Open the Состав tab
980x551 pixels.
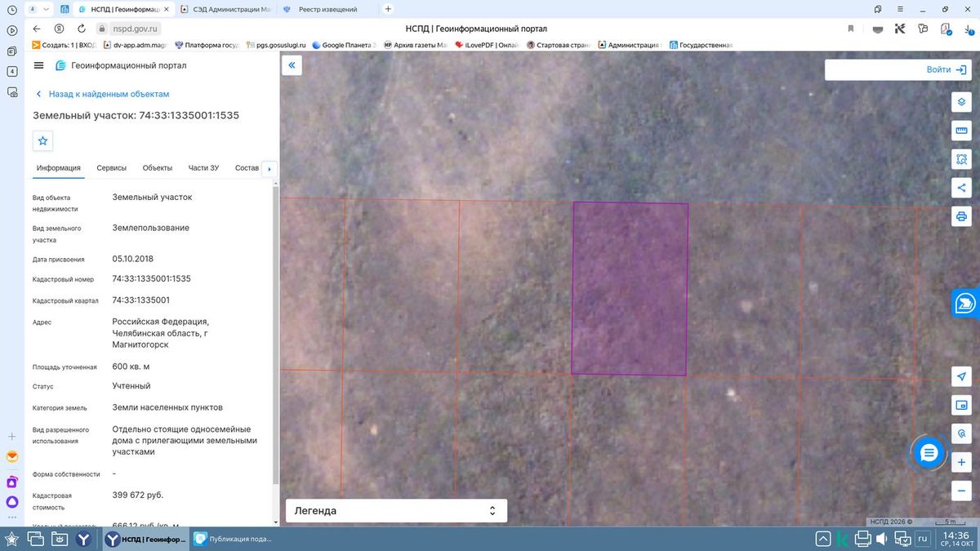click(x=247, y=168)
